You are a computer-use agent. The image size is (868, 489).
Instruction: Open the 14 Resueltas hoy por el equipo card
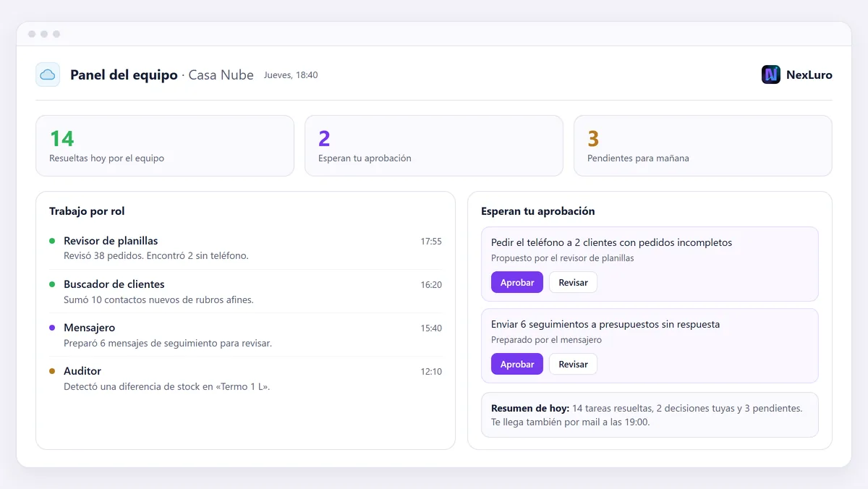(165, 145)
